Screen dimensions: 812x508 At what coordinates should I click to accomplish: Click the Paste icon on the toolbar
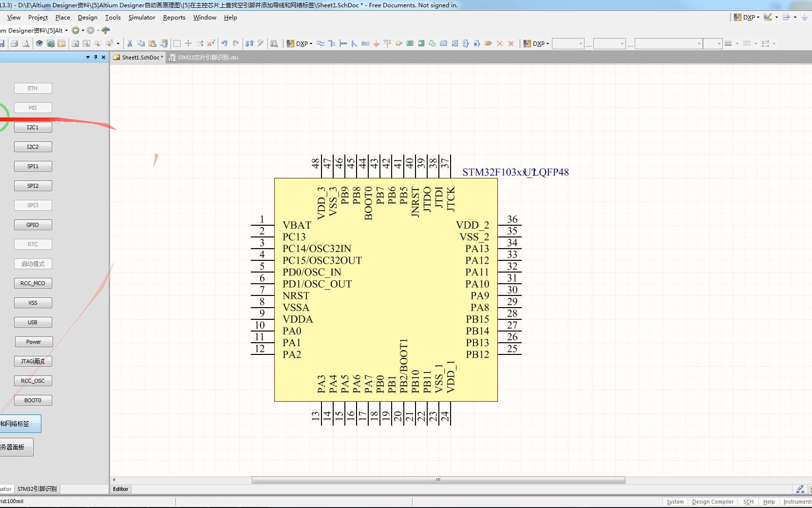click(x=152, y=43)
